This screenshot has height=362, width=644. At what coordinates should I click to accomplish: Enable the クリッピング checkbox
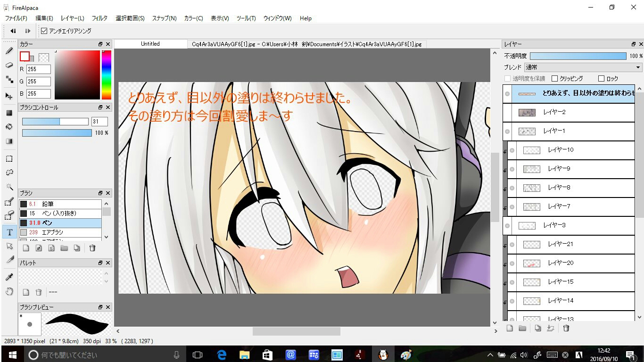coord(554,79)
